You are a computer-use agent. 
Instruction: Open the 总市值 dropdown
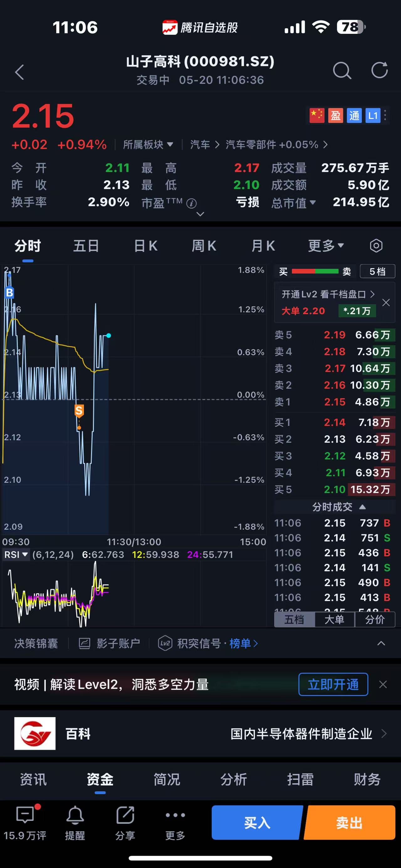[x=294, y=202]
